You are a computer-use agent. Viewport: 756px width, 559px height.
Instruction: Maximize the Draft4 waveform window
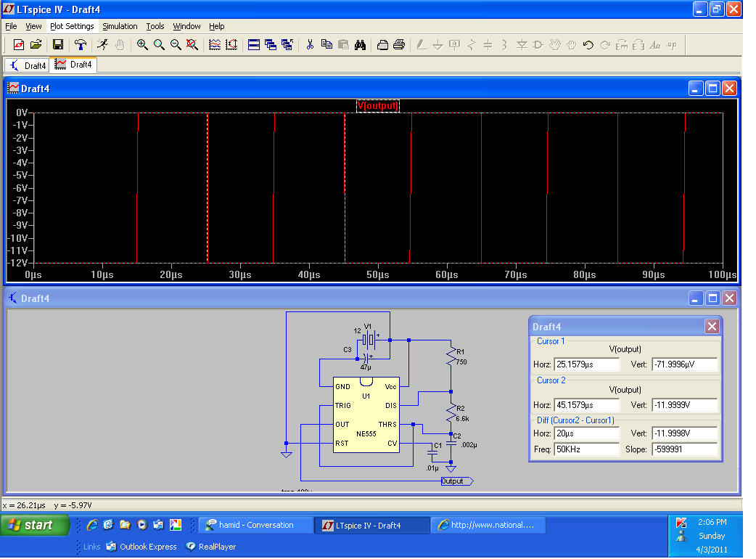click(x=712, y=89)
